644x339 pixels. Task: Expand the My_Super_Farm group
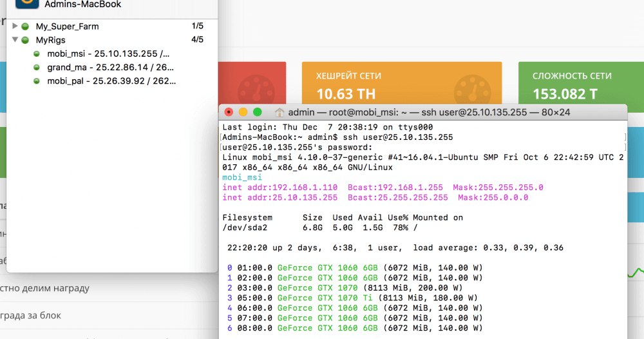(x=15, y=26)
